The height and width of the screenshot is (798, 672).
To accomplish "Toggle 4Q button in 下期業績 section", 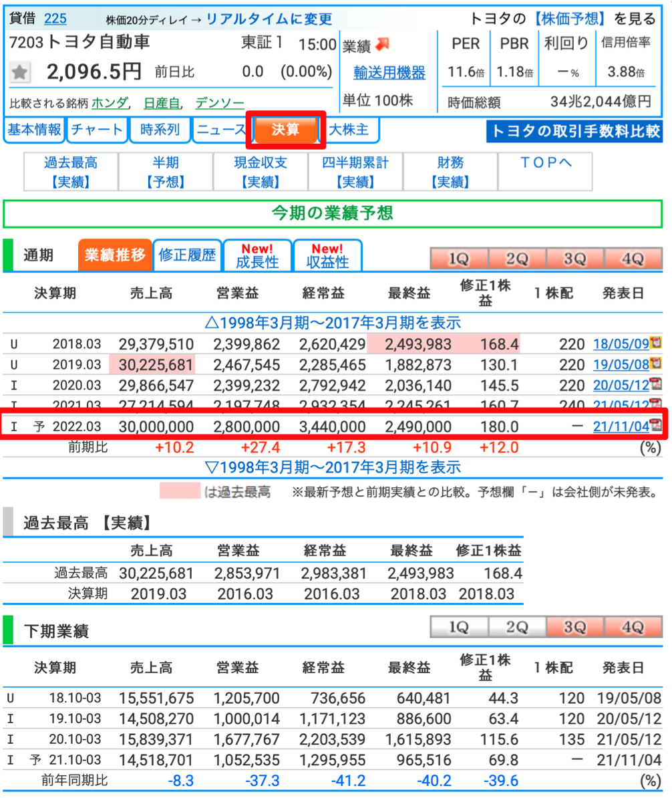I will click(x=633, y=627).
